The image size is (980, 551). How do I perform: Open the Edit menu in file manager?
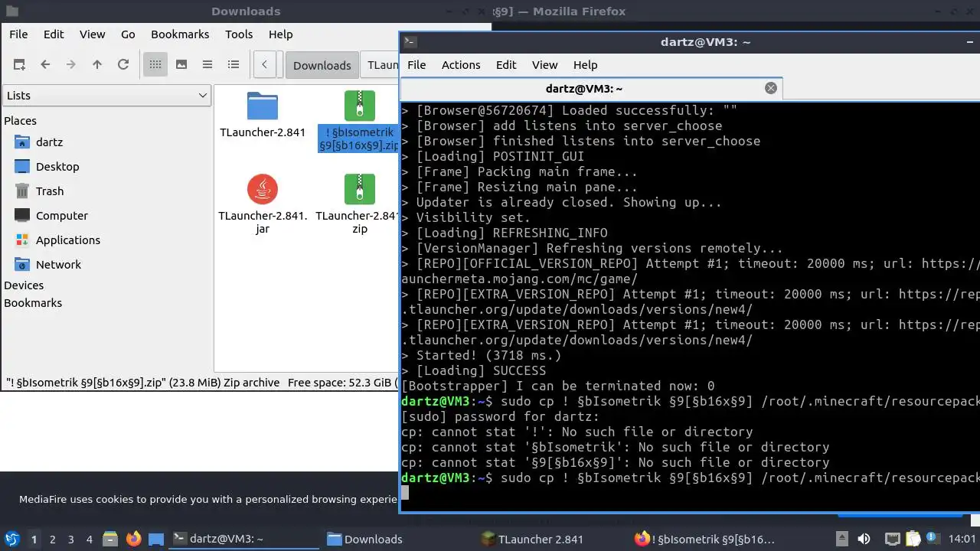click(x=54, y=34)
